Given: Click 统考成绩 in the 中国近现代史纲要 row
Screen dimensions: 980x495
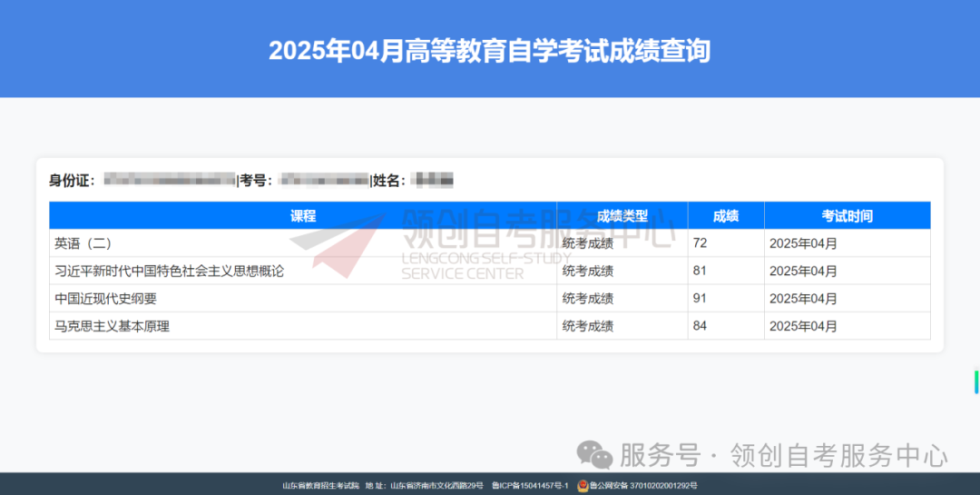Looking at the screenshot, I should pos(587,299).
